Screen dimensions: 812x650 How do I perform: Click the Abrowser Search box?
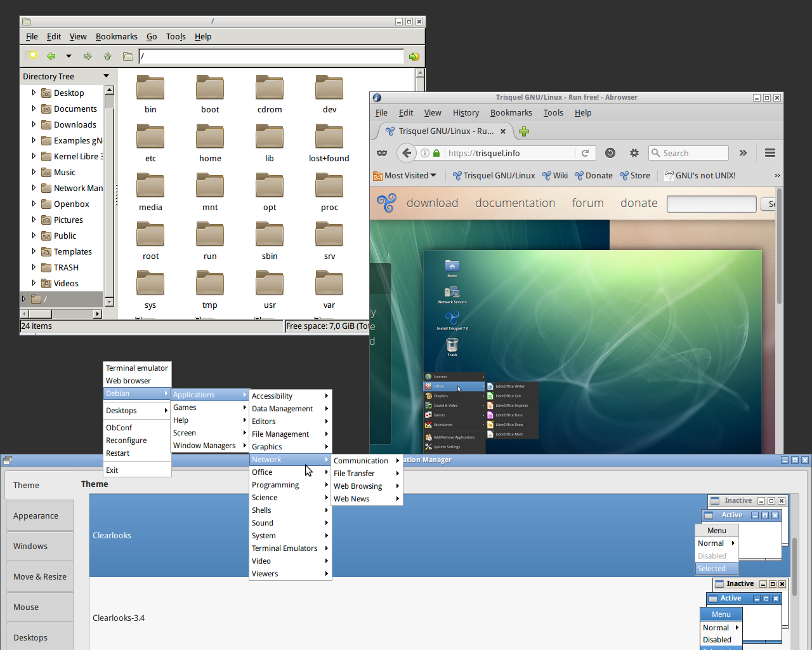688,153
